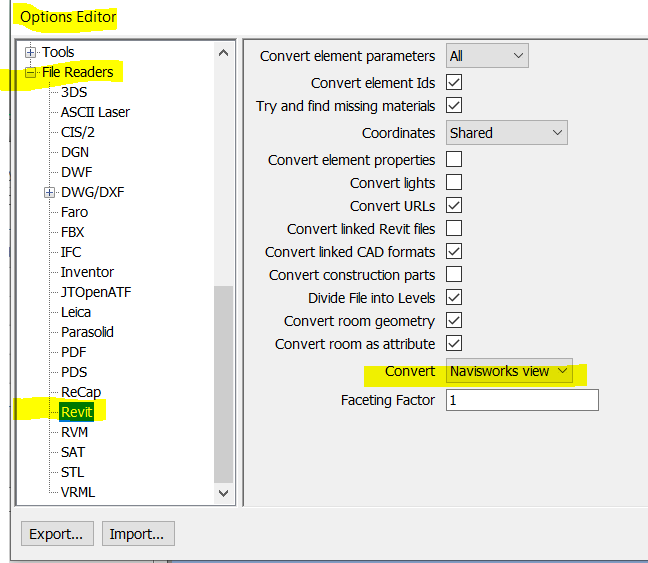Open the FBX reader options
Image resolution: width=648 pixels, height=563 pixels.
73,232
